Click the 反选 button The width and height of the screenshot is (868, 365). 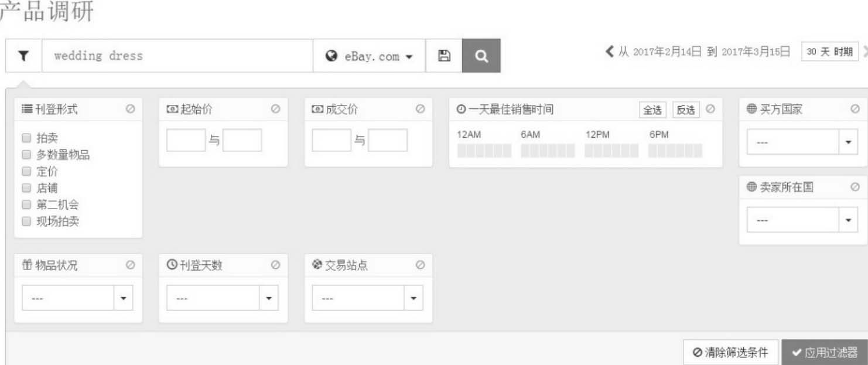click(x=686, y=110)
